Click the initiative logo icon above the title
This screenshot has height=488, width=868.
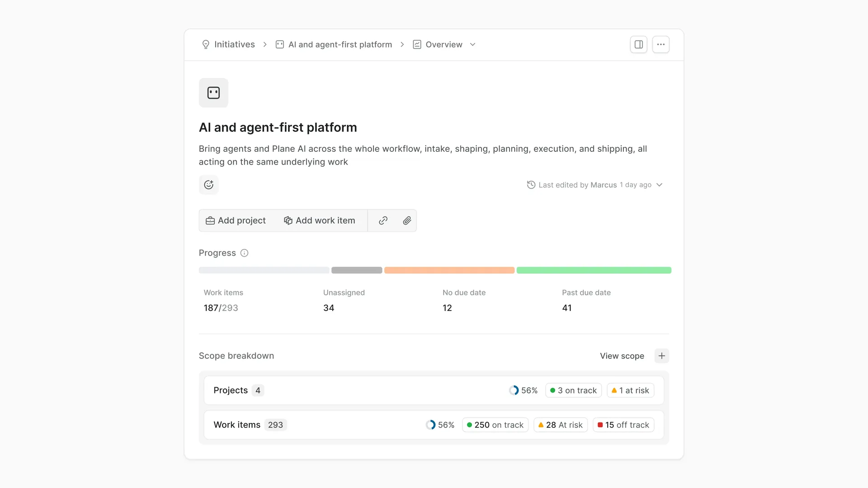pyautogui.click(x=213, y=93)
